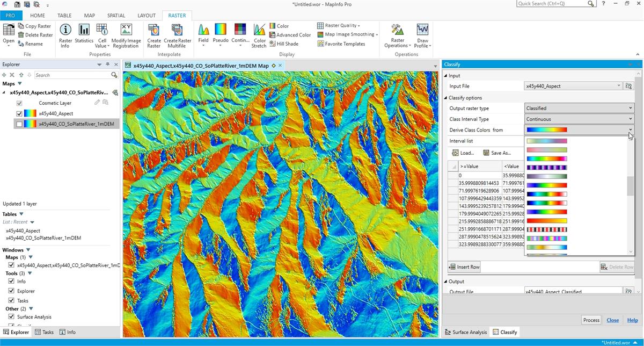Switch to SPATIAL ribbon tab
644x346 pixels.
[x=116, y=16]
